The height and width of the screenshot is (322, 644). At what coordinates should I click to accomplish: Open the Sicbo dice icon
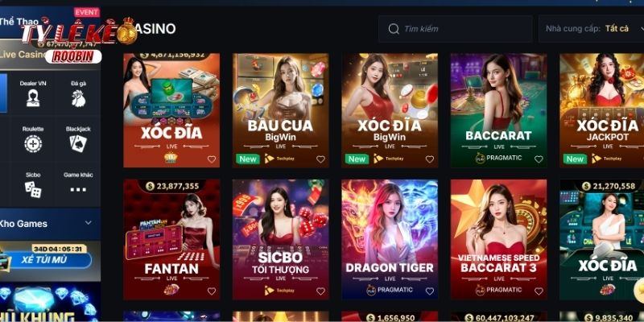point(33,189)
